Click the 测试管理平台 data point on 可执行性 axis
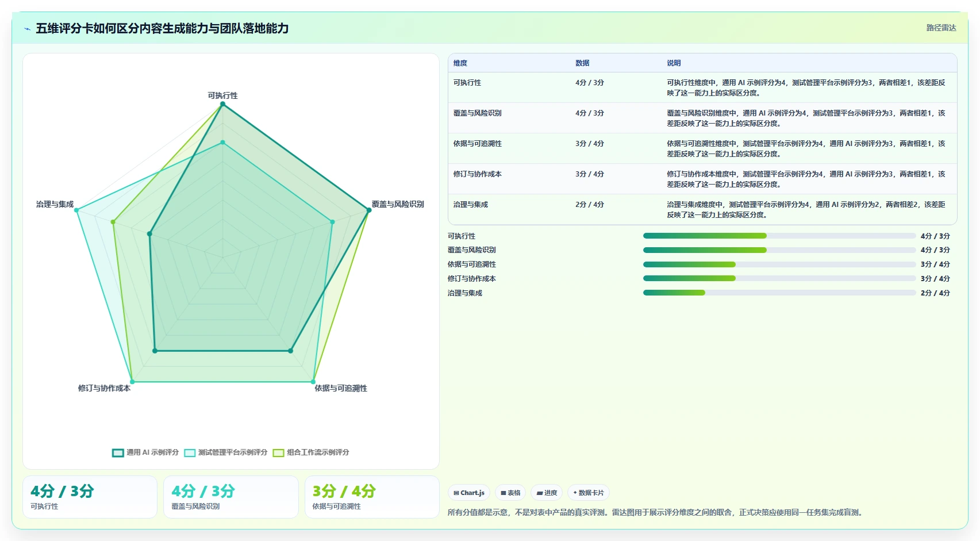 pos(222,142)
